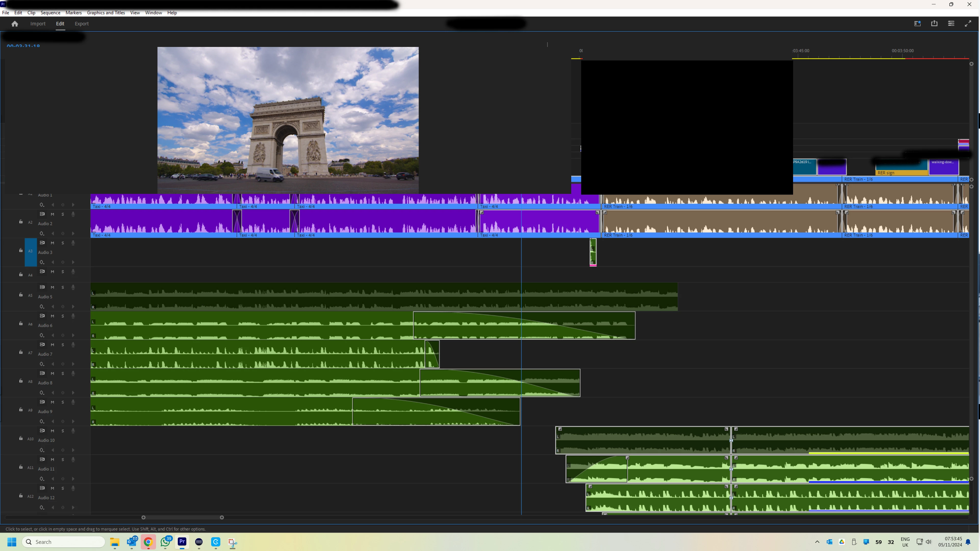Switch to the Export workspace
The image size is (980, 551).
(x=81, y=23)
